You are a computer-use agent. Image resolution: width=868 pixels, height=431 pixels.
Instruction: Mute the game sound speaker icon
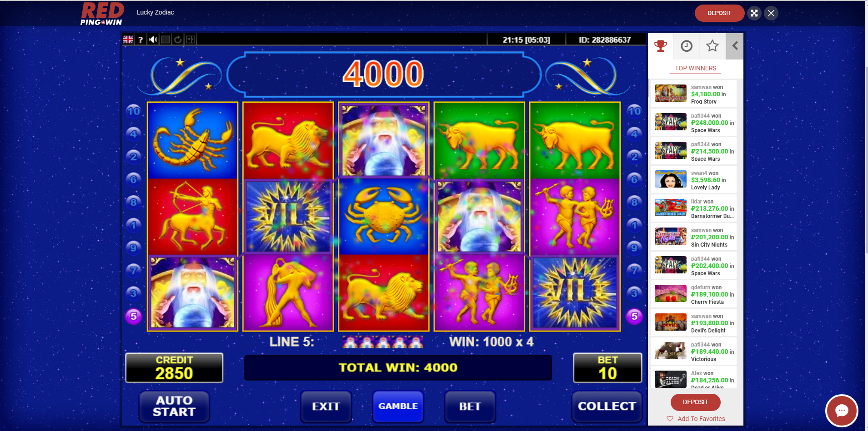click(153, 40)
